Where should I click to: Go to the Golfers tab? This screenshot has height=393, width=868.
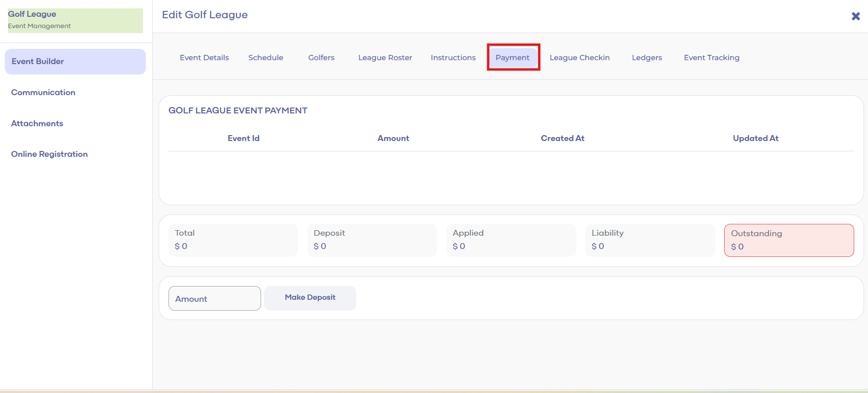tap(321, 58)
